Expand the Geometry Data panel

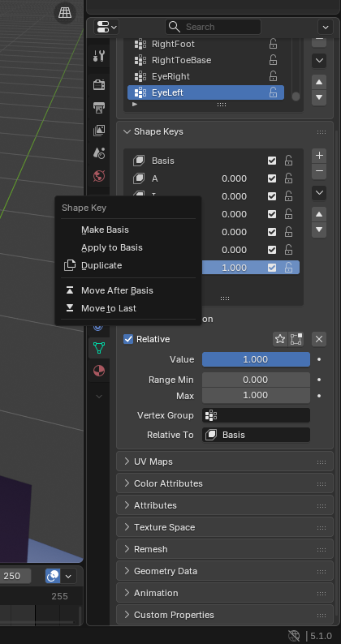[225, 571]
